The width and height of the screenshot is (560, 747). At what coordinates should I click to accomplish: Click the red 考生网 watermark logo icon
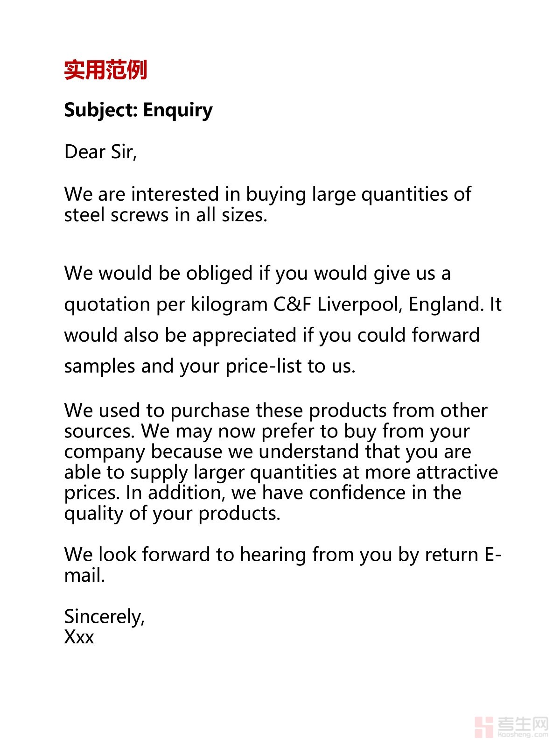point(483,727)
